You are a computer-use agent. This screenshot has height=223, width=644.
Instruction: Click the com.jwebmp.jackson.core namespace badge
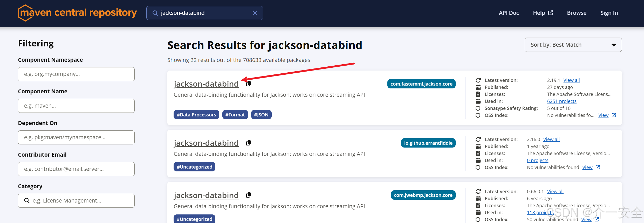pos(423,195)
